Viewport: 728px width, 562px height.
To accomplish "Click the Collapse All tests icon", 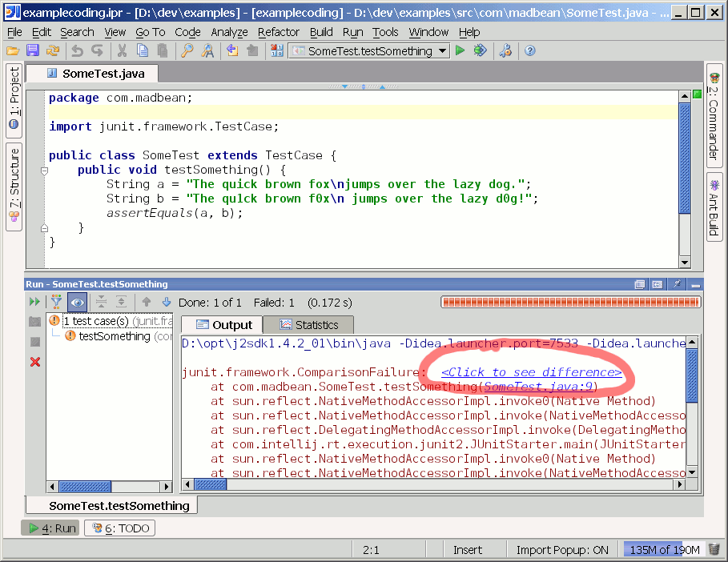I will coord(101,302).
